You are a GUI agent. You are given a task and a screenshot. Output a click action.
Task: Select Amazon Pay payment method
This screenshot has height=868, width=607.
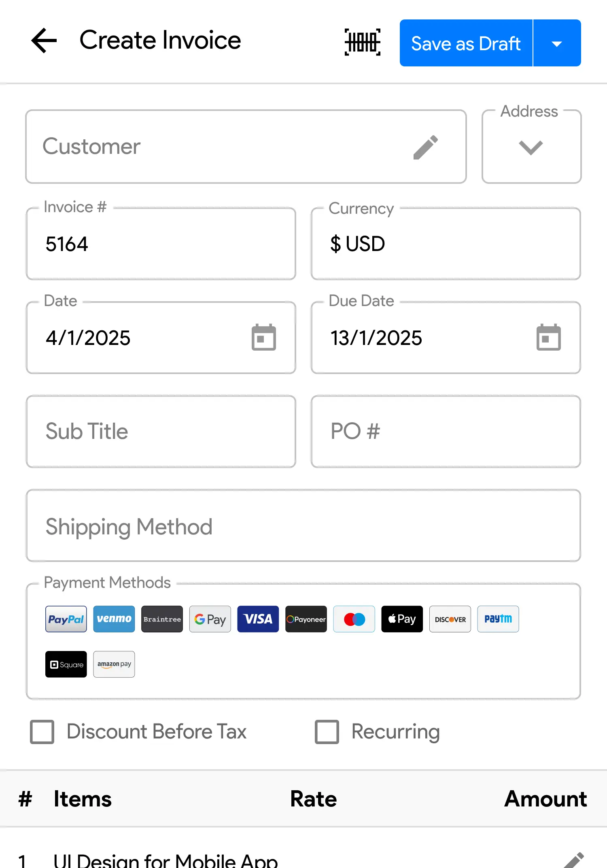tap(114, 664)
